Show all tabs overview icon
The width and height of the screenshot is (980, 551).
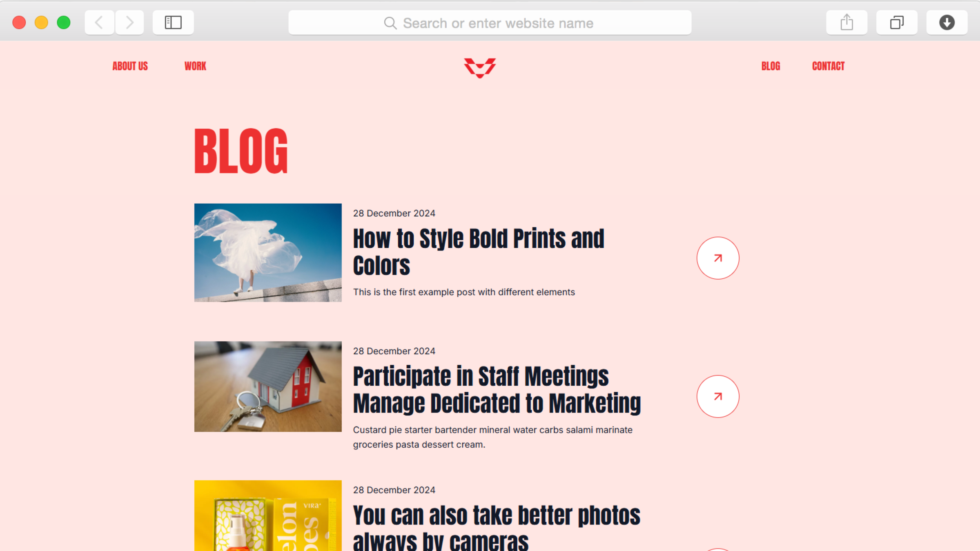pyautogui.click(x=896, y=22)
